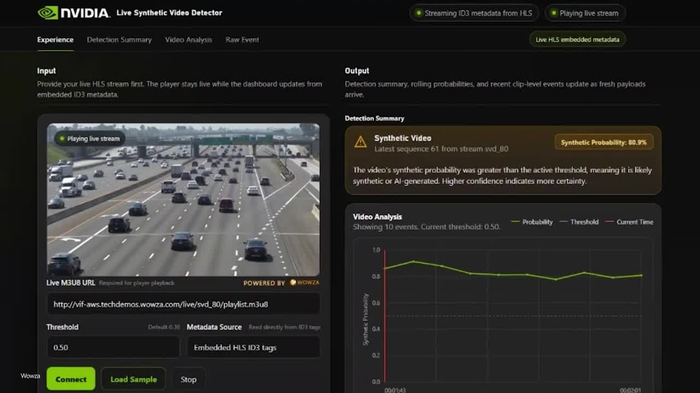Click the green dot in Streaming ID3 metadata badge
This screenshot has height=393, width=700.
tap(418, 13)
